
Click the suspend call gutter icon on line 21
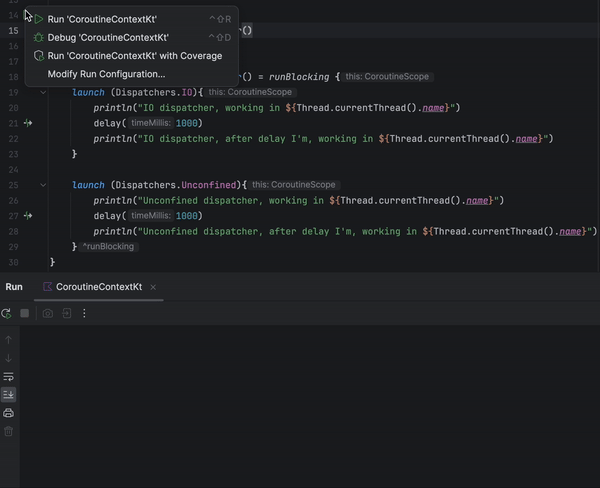click(x=28, y=123)
